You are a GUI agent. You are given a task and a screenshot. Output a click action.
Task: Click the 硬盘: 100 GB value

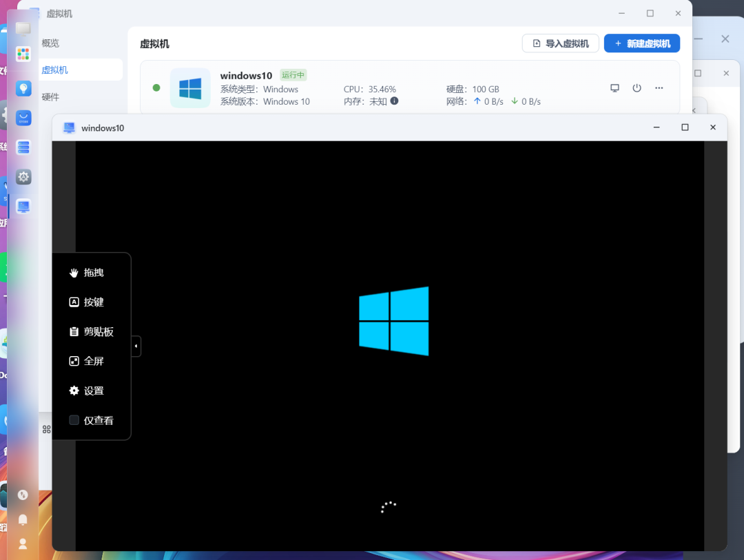[473, 90]
